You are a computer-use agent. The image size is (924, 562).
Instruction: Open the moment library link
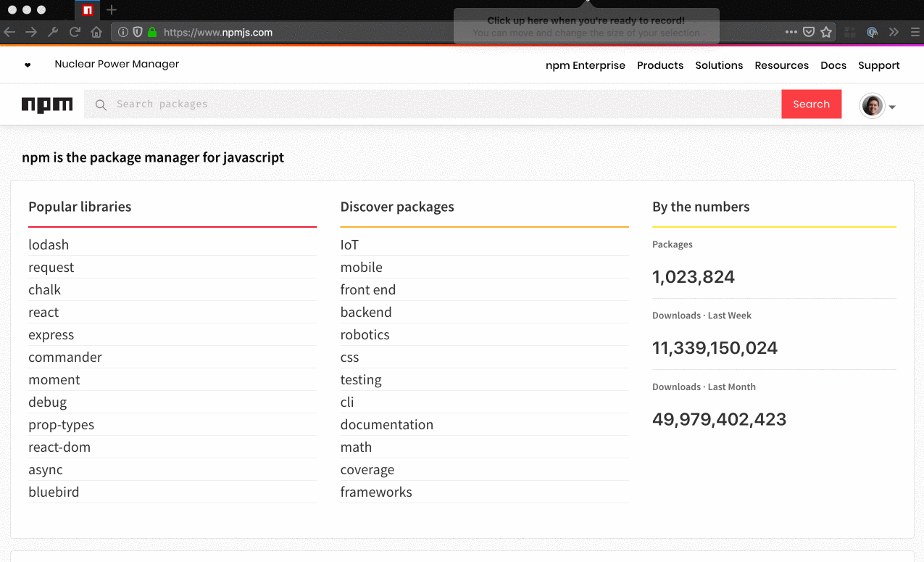(54, 380)
